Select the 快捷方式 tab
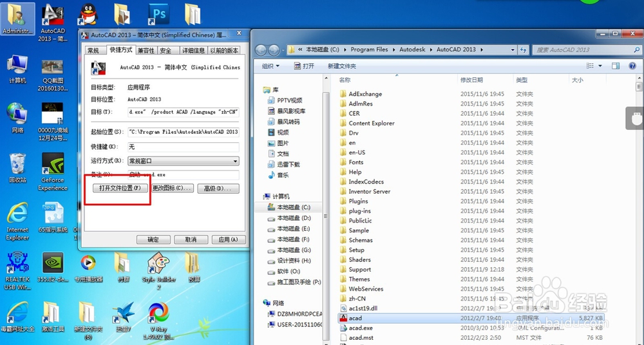Screen dimensions: 644x345 pyautogui.click(x=121, y=50)
